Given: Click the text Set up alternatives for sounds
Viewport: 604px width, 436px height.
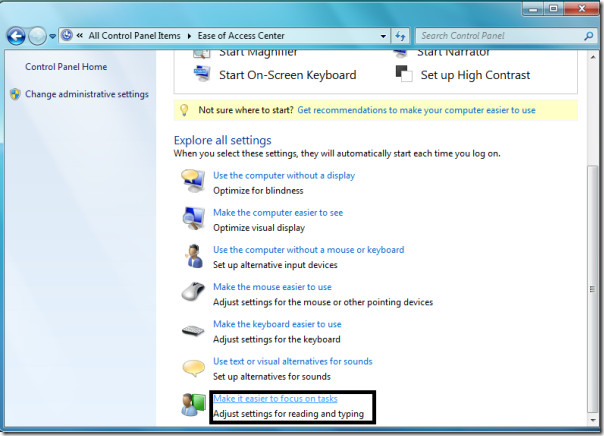Looking at the screenshot, I should pos(272,377).
